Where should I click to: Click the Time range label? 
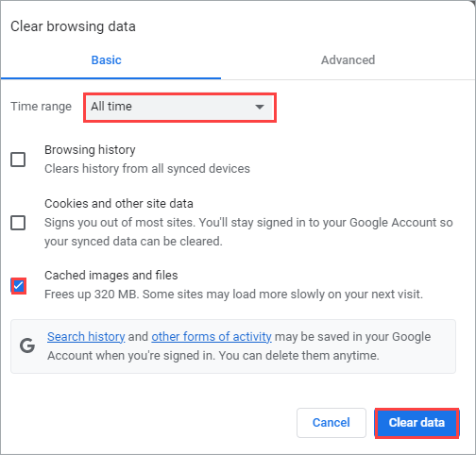pos(41,107)
